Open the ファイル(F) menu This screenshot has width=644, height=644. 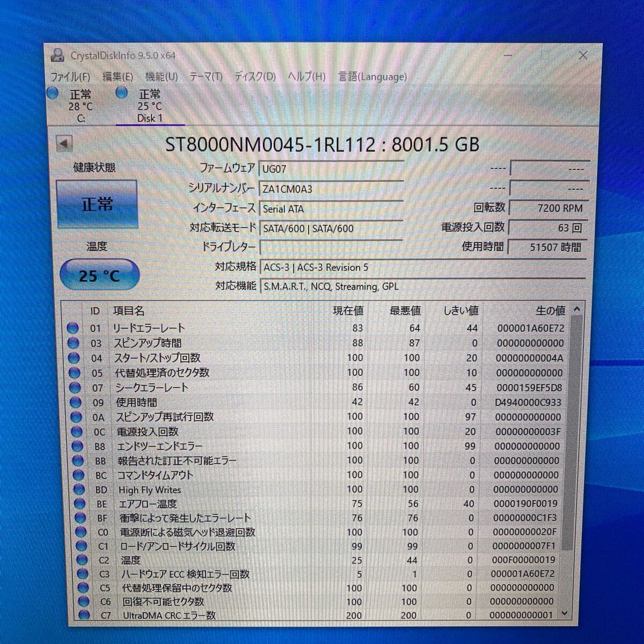pyautogui.click(x=70, y=76)
